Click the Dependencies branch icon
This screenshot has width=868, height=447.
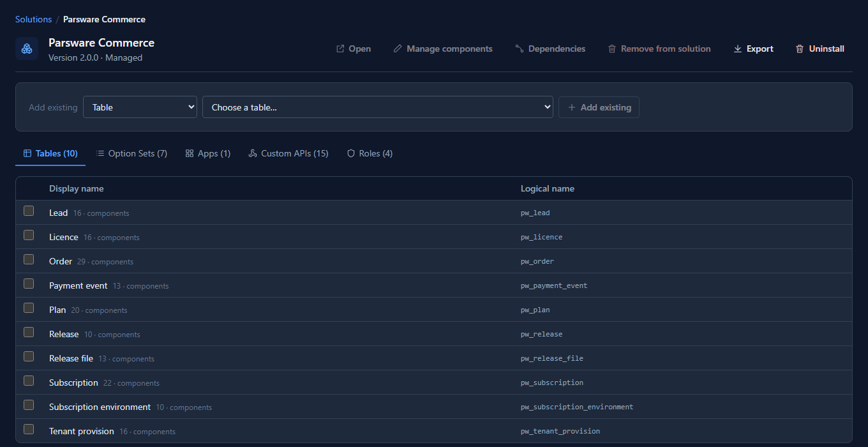click(520, 49)
